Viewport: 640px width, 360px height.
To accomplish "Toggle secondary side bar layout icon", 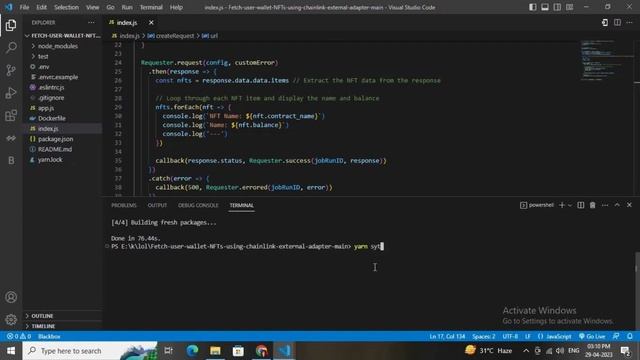I will coord(557,7).
